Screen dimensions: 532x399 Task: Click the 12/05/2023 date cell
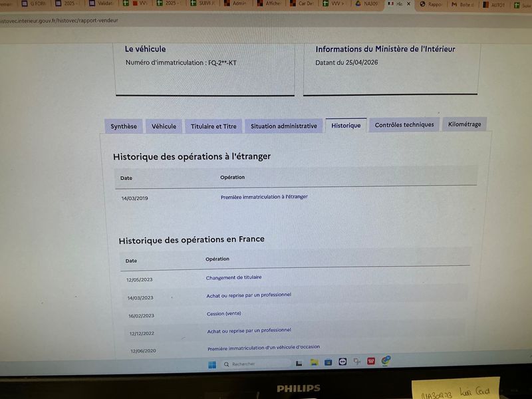140,279
